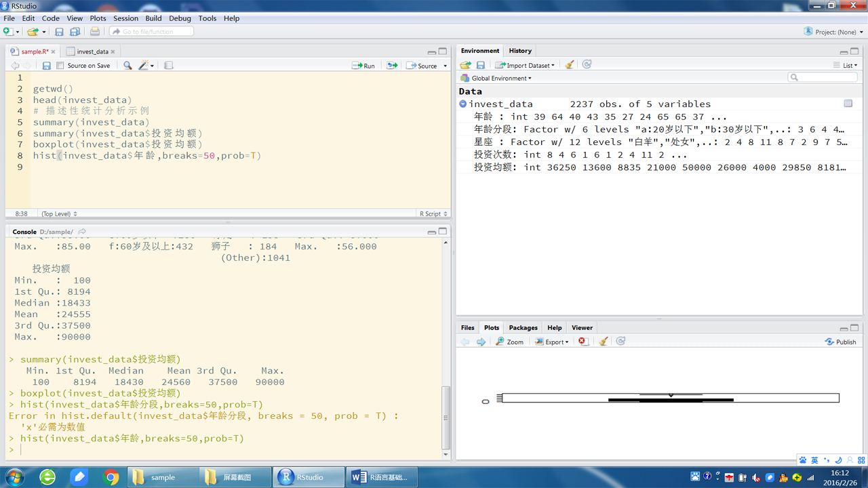This screenshot has height=488, width=868.
Task: Click the Save All documents icon
Action: pos(75,32)
